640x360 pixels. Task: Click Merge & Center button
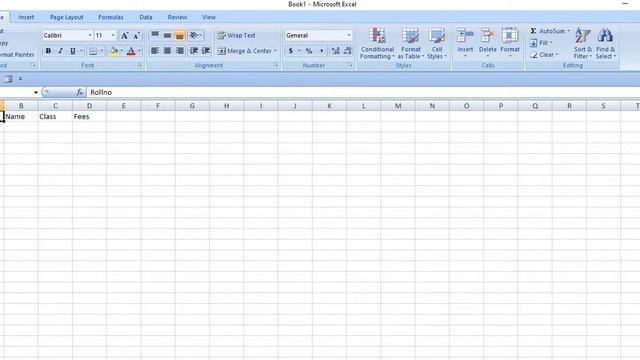(244, 51)
